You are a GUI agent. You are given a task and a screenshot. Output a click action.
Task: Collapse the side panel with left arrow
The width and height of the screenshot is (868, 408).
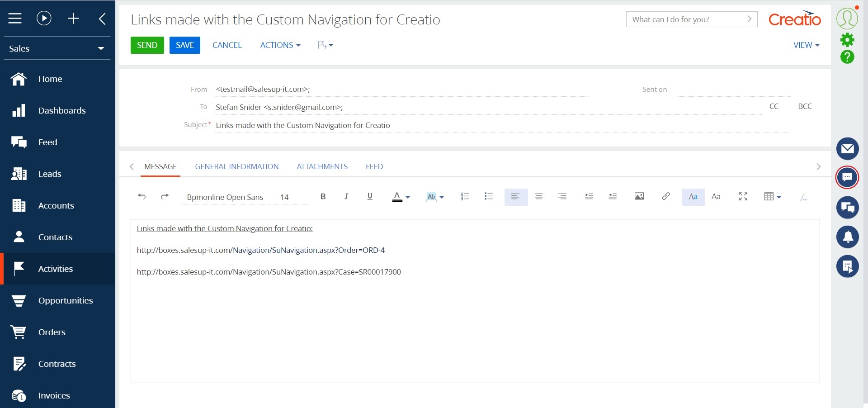[102, 19]
